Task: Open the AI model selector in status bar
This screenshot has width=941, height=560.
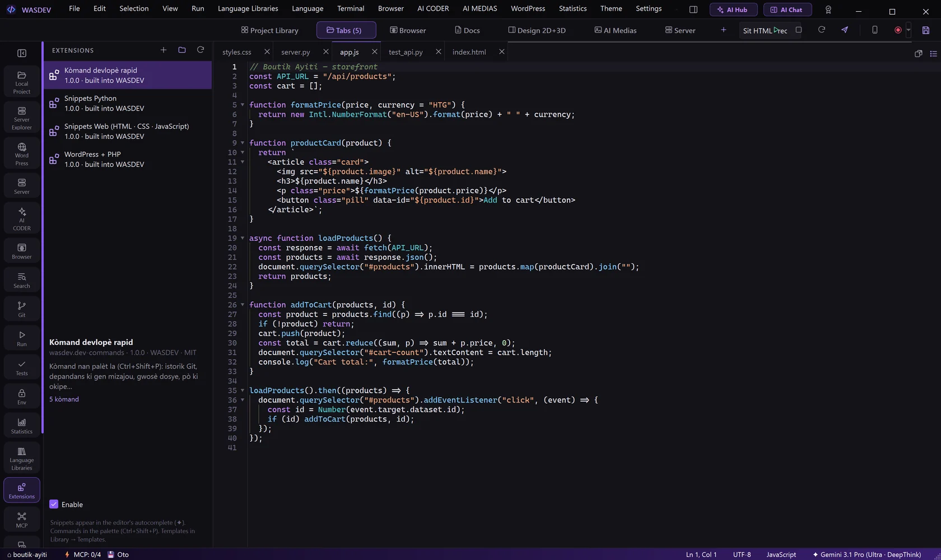Action: (x=867, y=554)
